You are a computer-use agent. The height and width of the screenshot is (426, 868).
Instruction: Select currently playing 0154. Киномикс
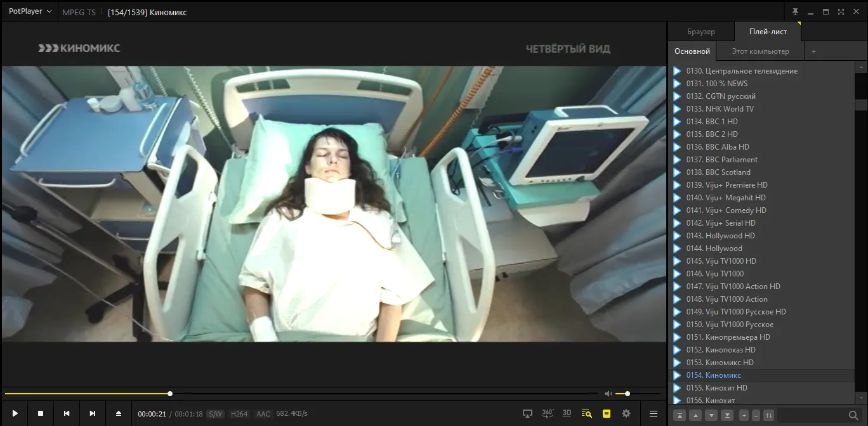click(x=763, y=375)
